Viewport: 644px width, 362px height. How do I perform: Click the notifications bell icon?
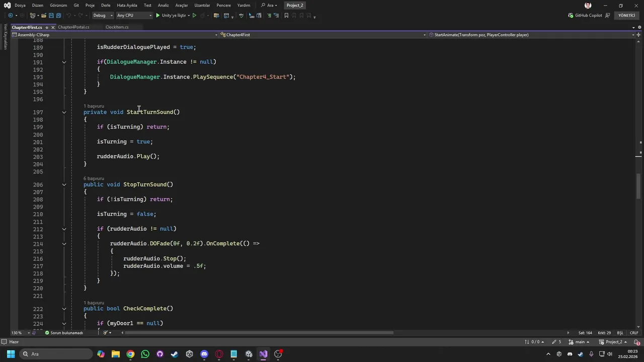tap(636, 342)
